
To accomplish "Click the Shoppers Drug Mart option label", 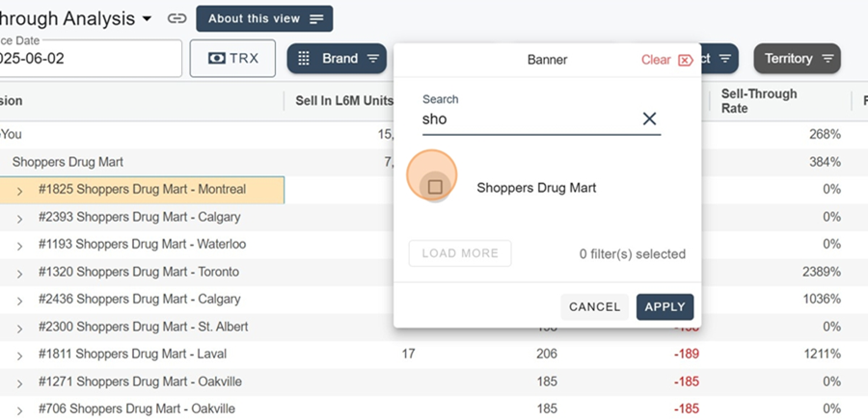I will [x=536, y=188].
